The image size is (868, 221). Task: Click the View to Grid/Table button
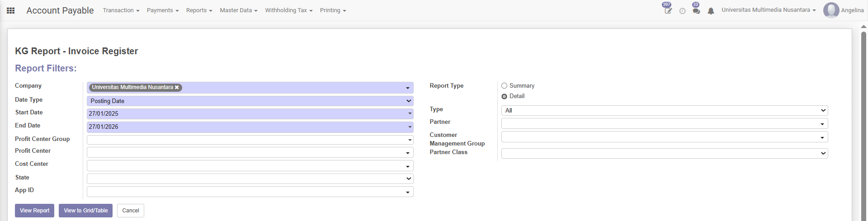[85, 211]
